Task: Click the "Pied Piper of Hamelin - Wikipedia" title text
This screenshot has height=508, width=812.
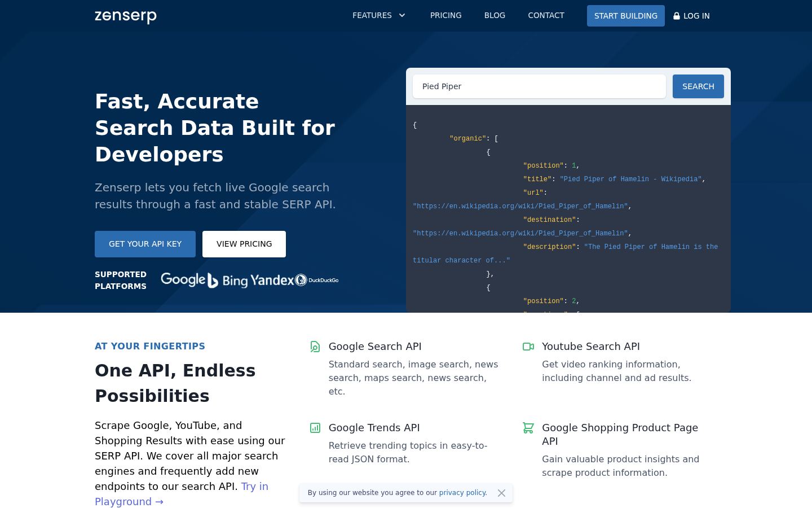Action: [x=630, y=179]
